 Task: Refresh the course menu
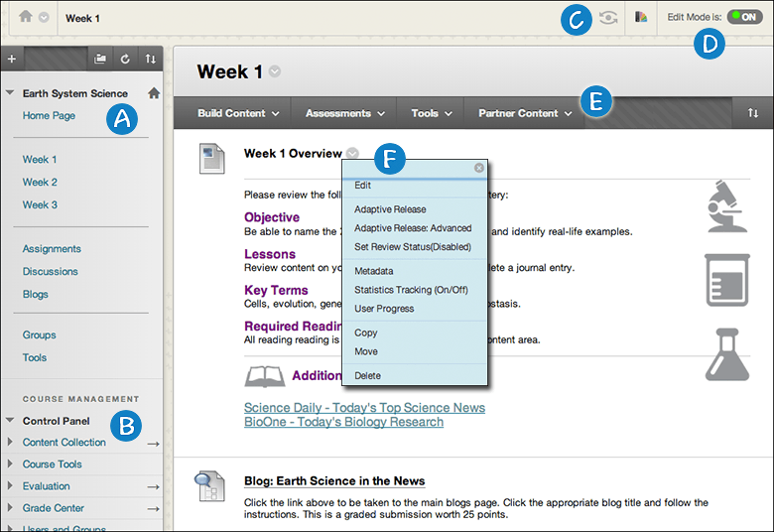pyautogui.click(x=125, y=59)
